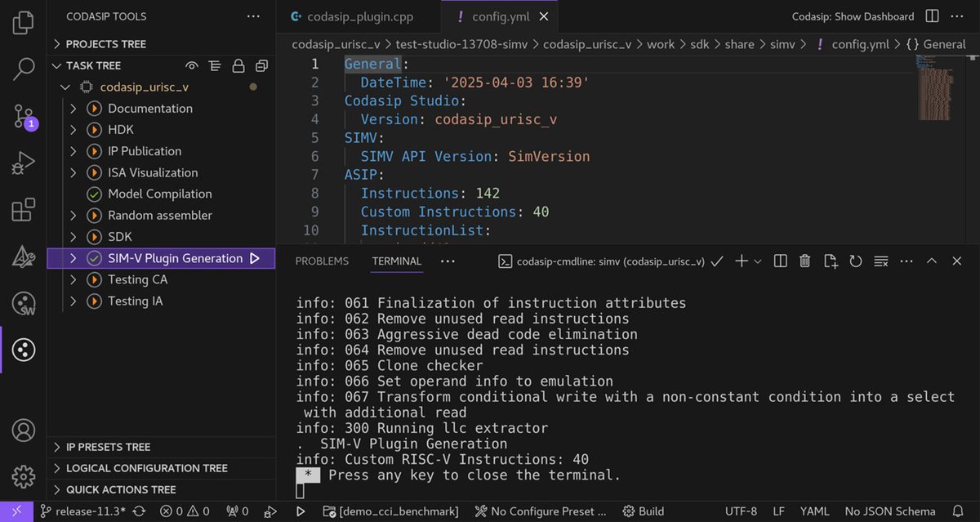980x522 pixels.
Task: Open the Accounts menu icon
Action: point(24,430)
